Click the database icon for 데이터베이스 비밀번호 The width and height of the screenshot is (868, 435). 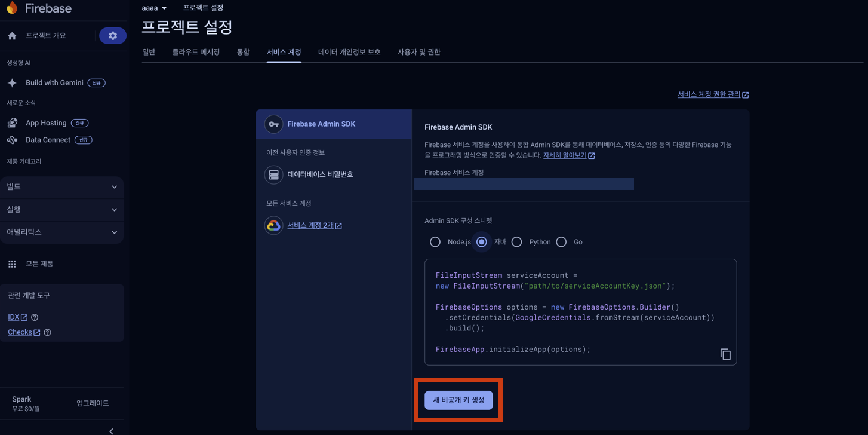coord(273,174)
